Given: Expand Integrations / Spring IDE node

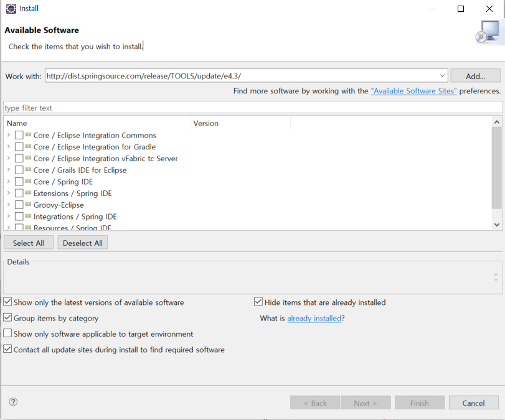Looking at the screenshot, I should coord(9,217).
